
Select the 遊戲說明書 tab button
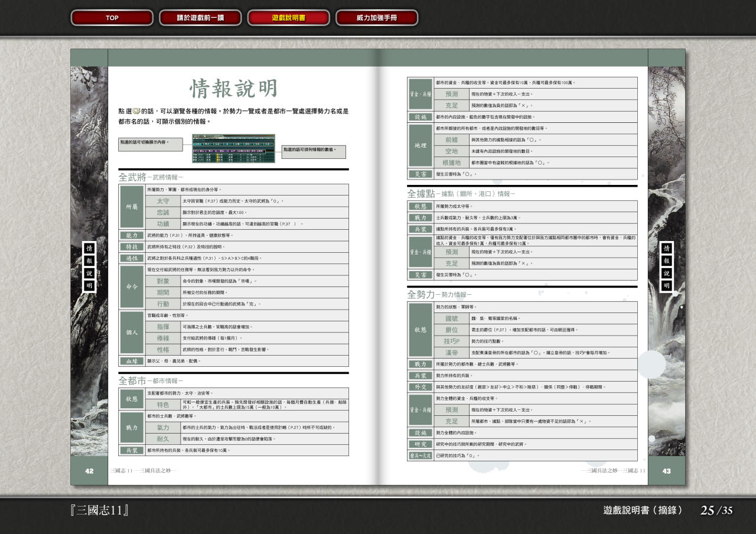click(x=288, y=18)
